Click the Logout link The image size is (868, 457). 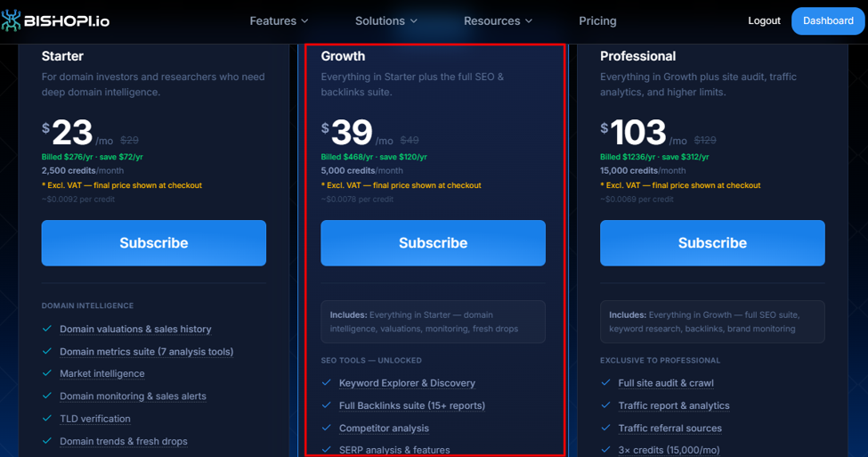click(x=764, y=20)
